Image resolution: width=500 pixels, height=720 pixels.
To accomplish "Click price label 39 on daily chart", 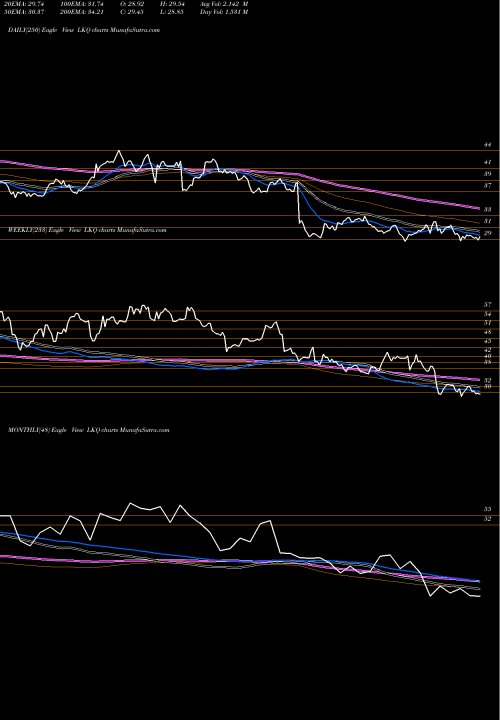I will [x=488, y=174].
